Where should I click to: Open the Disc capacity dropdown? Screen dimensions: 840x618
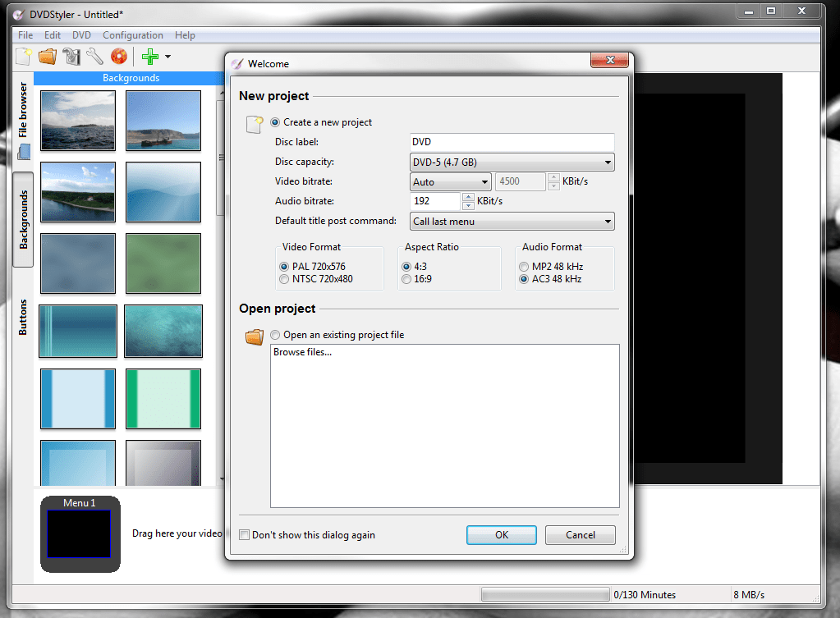click(608, 162)
